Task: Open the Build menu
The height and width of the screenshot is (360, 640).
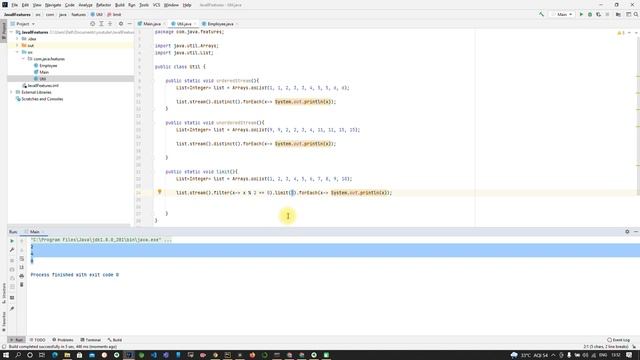Action: pos(120,5)
